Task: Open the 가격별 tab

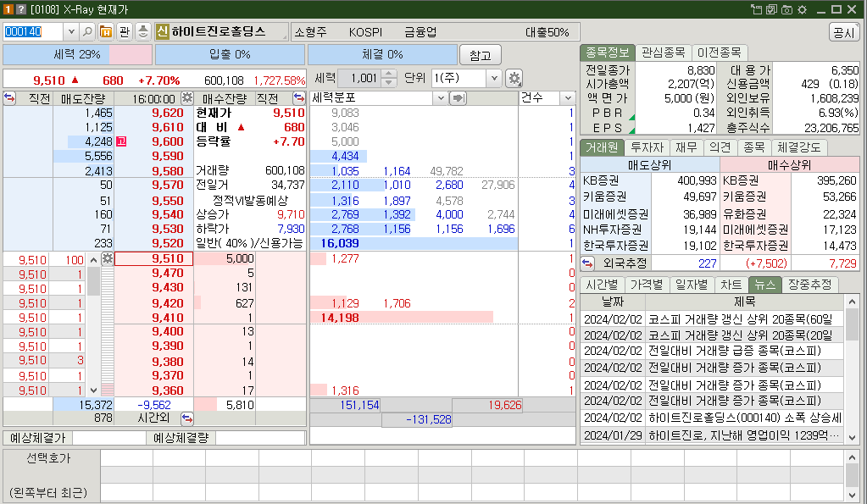Action: click(647, 285)
